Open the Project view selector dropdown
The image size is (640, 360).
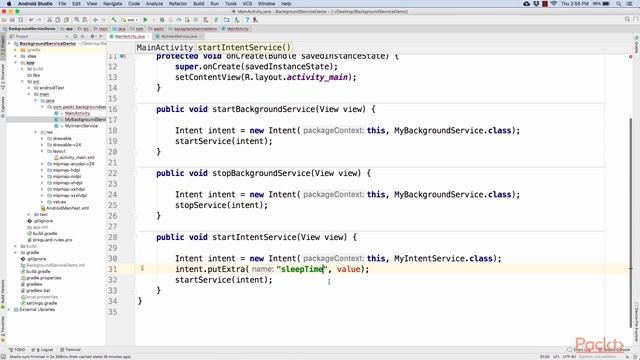38,36
